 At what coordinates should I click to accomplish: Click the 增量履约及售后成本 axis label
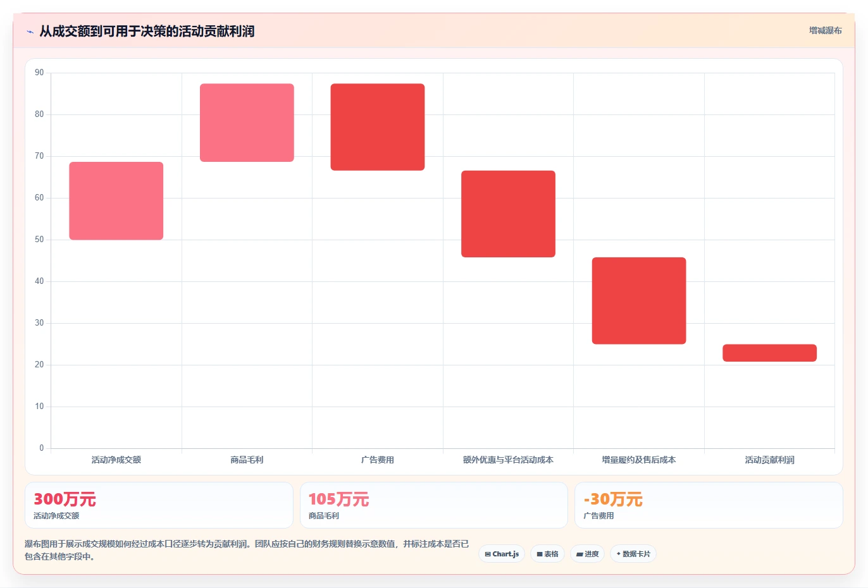(639, 460)
